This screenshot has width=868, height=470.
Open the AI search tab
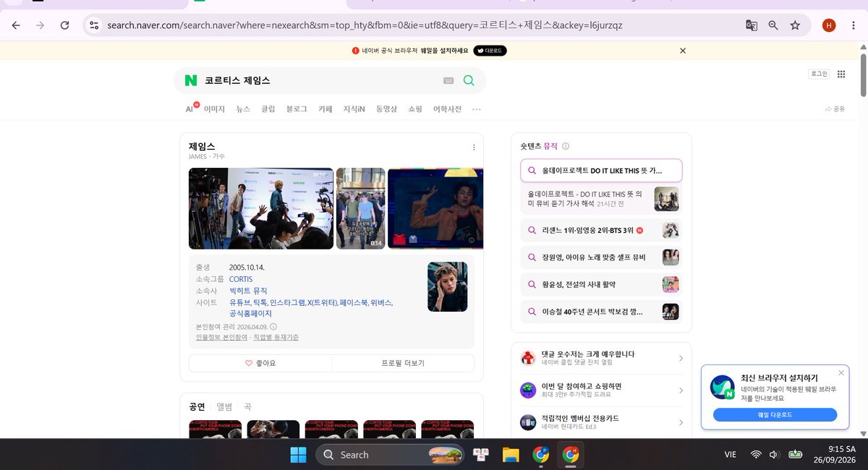click(191, 108)
